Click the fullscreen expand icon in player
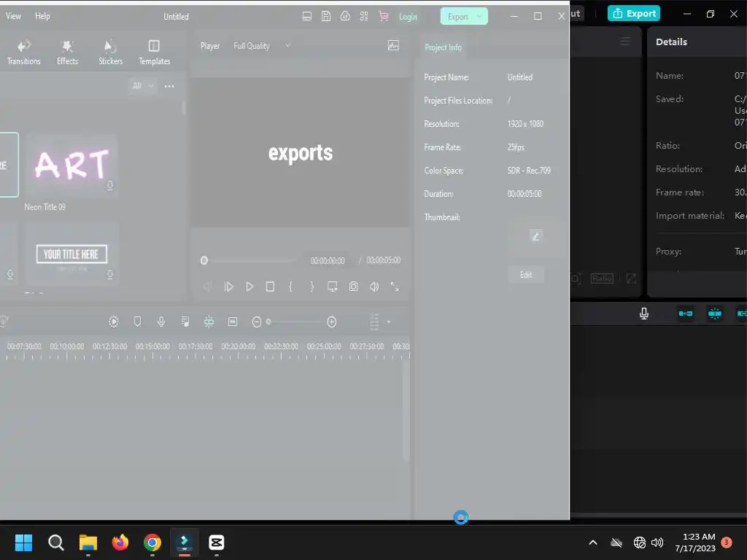747x560 pixels. (x=395, y=287)
